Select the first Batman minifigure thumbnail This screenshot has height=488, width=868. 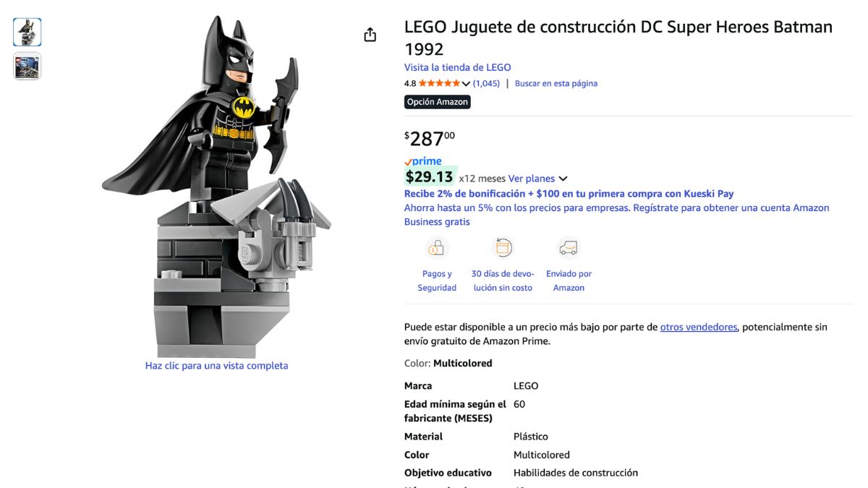coord(27,32)
